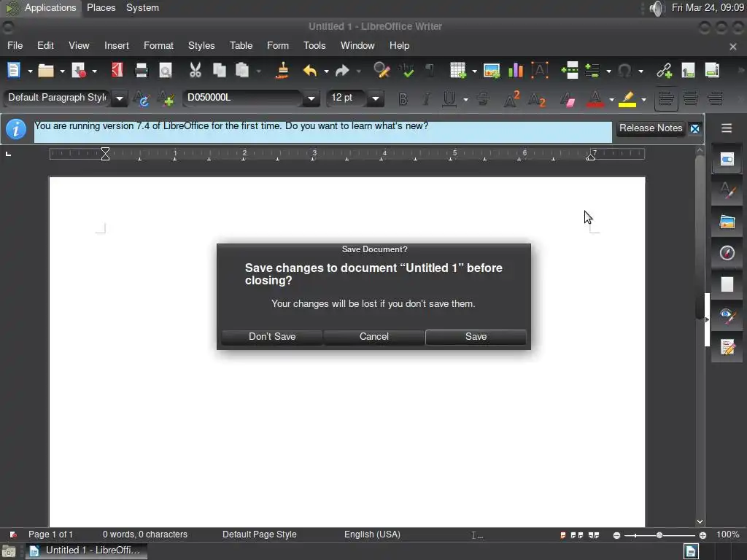Click the Insert Chart icon
This screenshot has height=560, width=747.
516,71
